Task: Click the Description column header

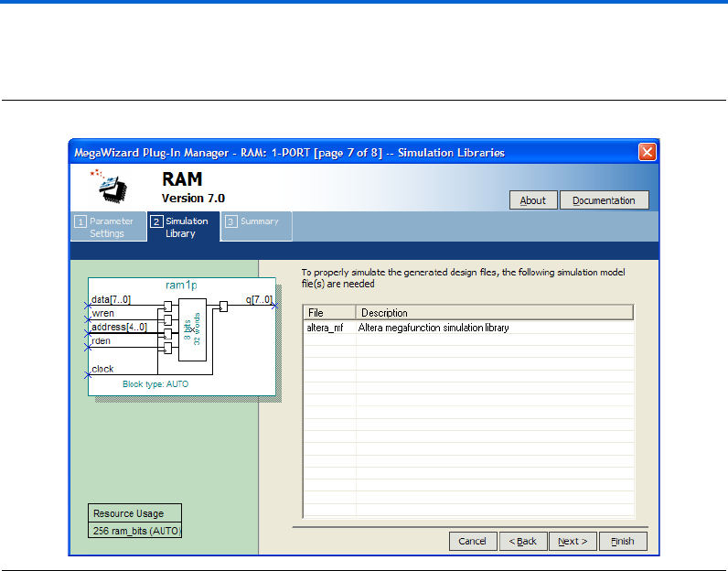Action: click(495, 313)
